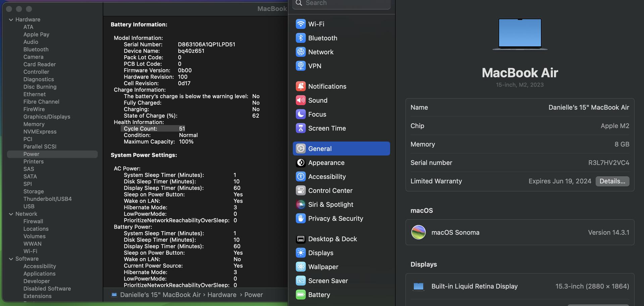Open warranty Details... button
This screenshot has height=306, width=644.
coord(612,181)
